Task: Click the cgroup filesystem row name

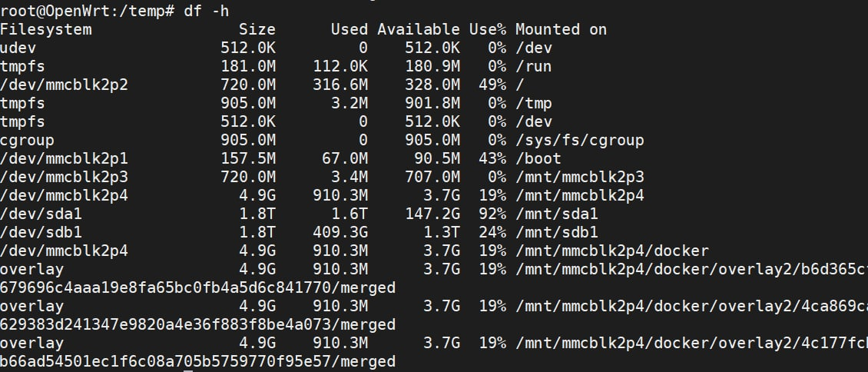Action: click(x=27, y=140)
